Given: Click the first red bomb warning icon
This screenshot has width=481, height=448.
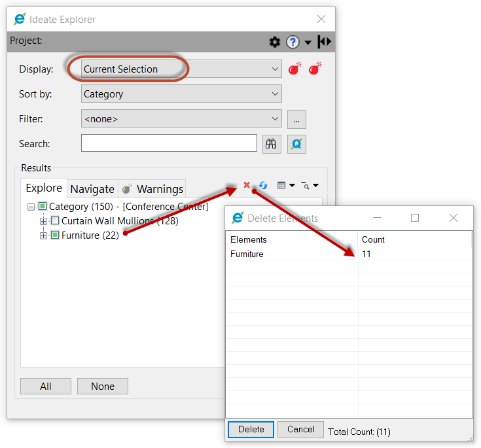Looking at the screenshot, I should [x=294, y=69].
